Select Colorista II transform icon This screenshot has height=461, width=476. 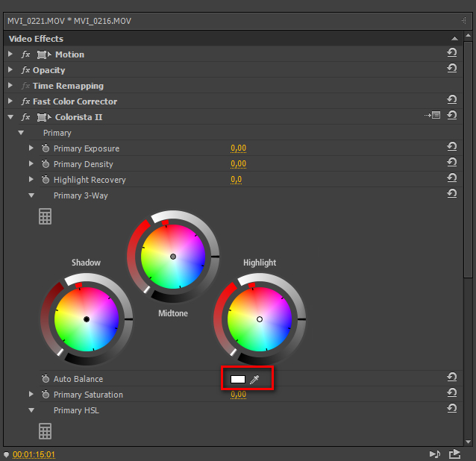pos(44,117)
